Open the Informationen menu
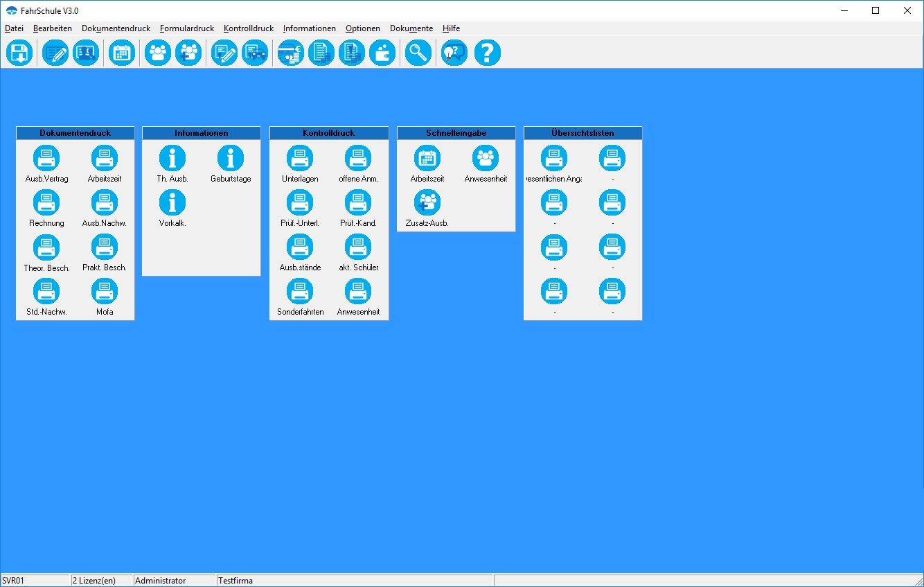The height and width of the screenshot is (587, 924). [310, 28]
